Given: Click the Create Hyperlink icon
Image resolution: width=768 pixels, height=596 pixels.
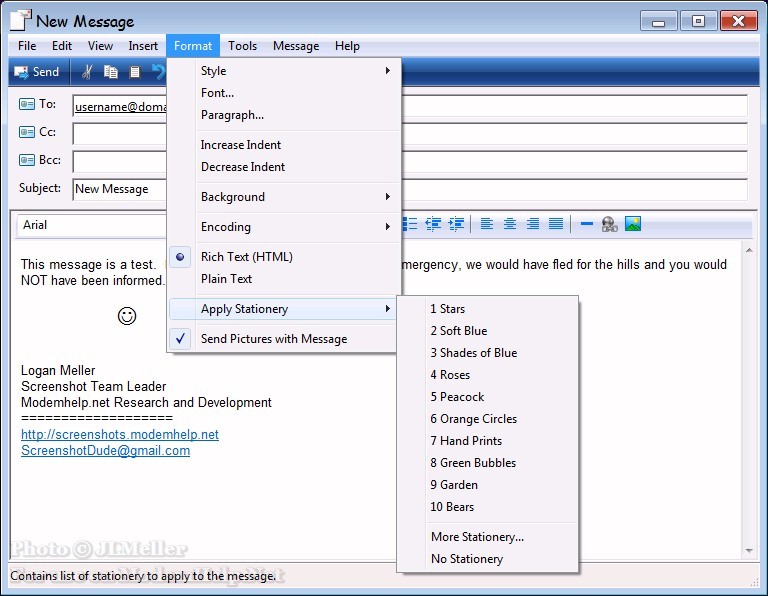Looking at the screenshot, I should click(x=609, y=224).
